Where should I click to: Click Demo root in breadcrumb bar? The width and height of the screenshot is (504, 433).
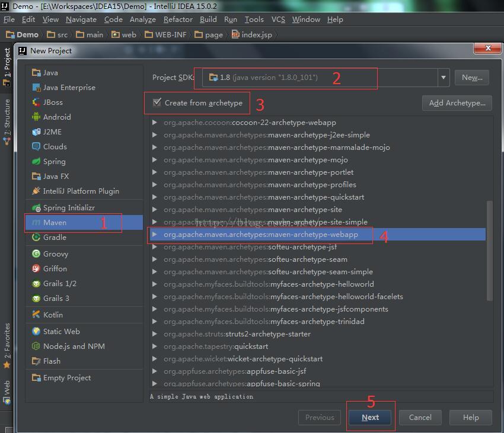22,35
